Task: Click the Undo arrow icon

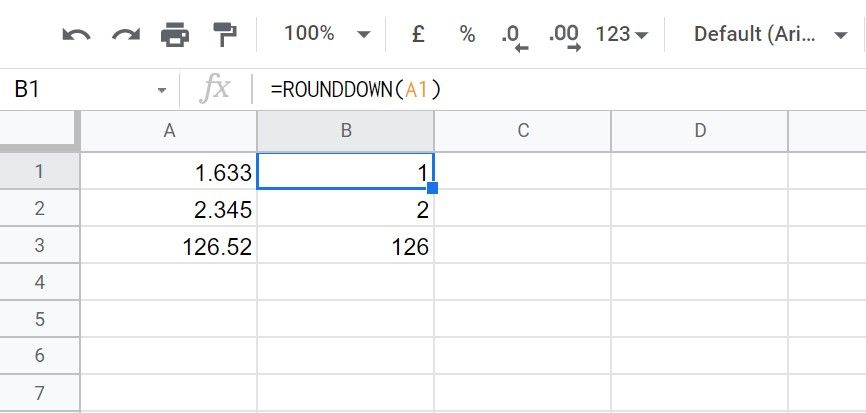Action: pos(76,35)
